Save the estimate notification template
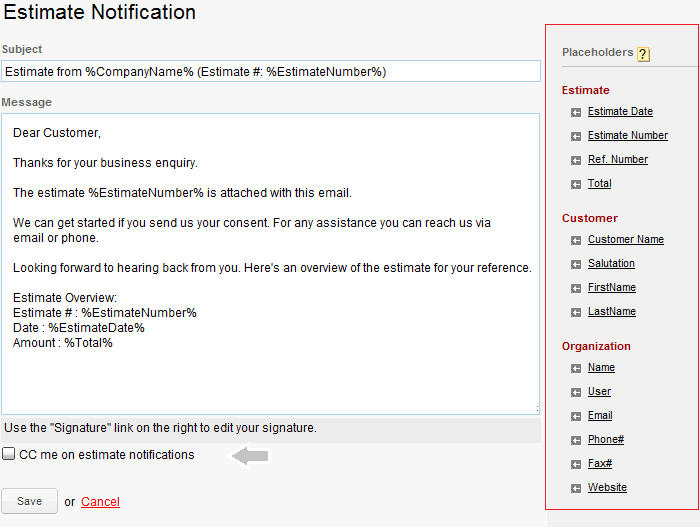700x528 pixels. 29,501
